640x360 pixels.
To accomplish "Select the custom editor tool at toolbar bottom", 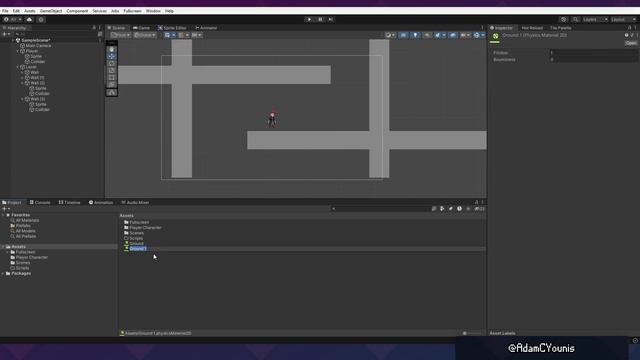I will (111, 93).
